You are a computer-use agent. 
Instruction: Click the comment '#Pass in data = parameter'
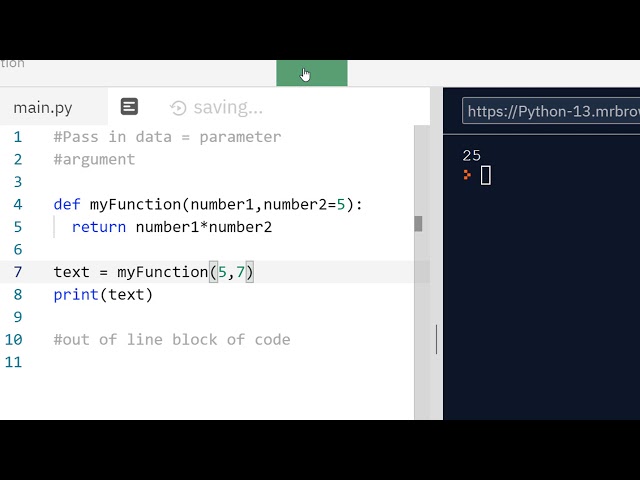(x=167, y=137)
